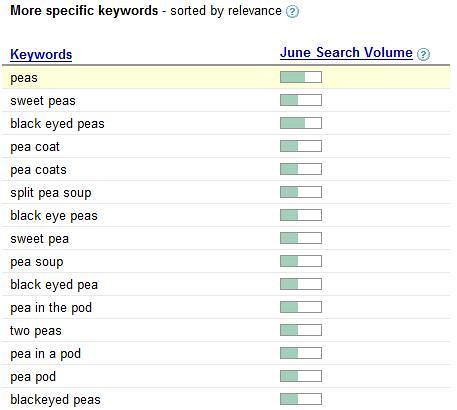The width and height of the screenshot is (457, 410).
Task: Select the 'black eyed pea' keyword
Action: (x=54, y=285)
